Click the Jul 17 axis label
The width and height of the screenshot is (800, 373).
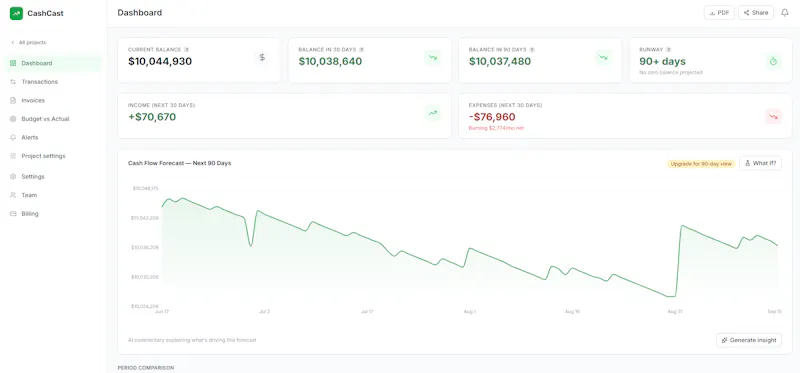tap(367, 311)
